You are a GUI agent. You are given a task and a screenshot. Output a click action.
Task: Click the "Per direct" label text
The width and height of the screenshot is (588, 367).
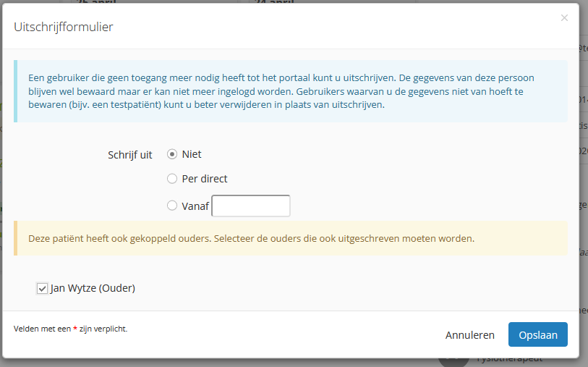click(205, 178)
